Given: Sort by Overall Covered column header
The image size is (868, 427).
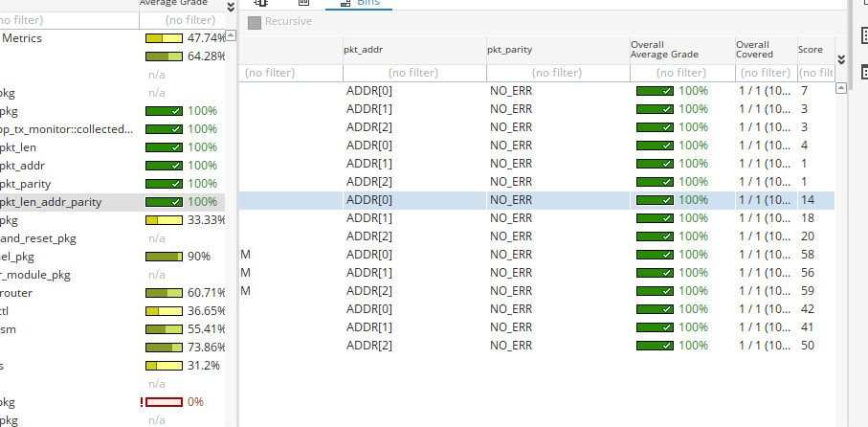Looking at the screenshot, I should 765,50.
